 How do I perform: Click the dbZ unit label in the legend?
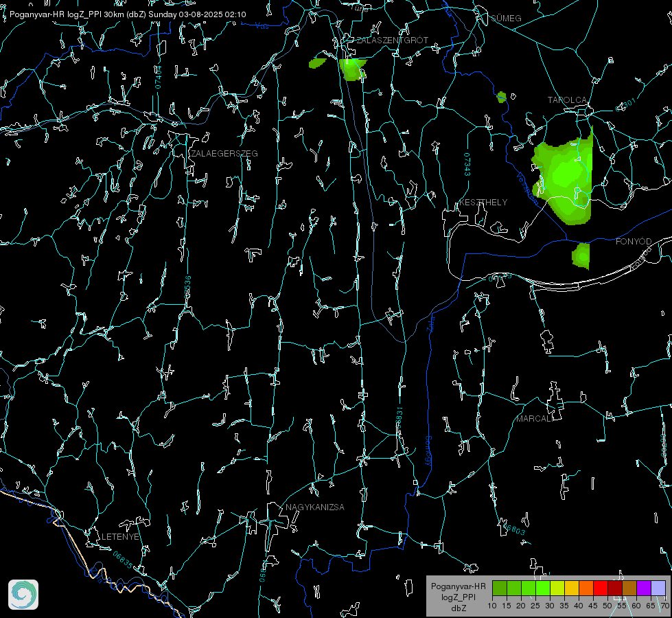pos(458,608)
